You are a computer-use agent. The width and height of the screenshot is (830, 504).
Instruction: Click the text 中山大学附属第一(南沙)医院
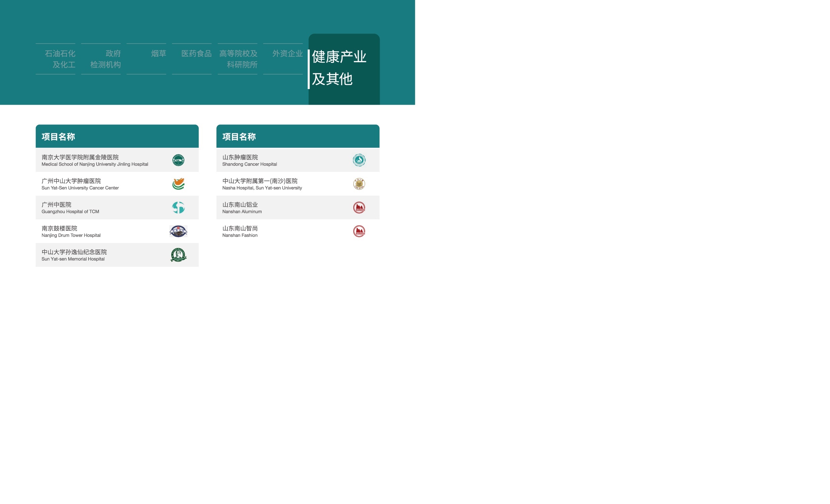(x=260, y=181)
